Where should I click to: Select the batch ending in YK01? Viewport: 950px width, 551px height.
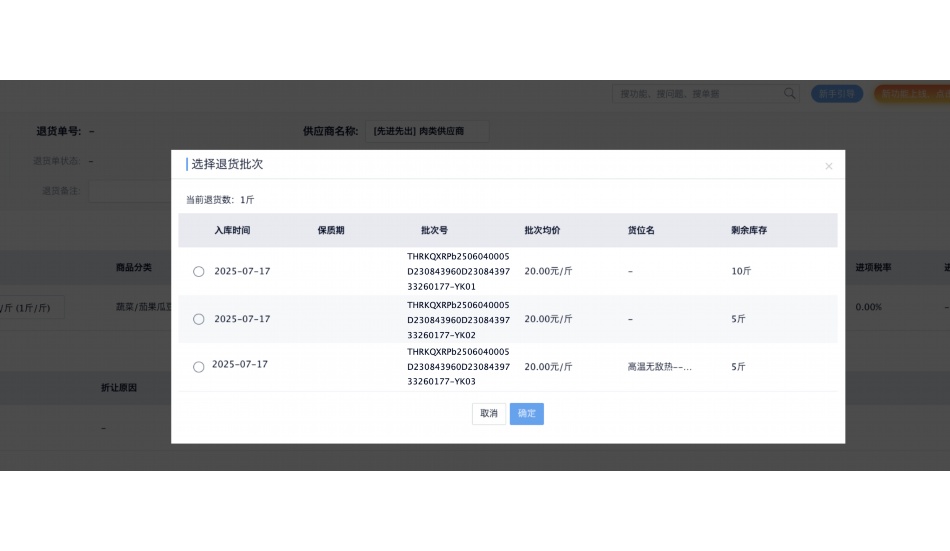coord(199,272)
